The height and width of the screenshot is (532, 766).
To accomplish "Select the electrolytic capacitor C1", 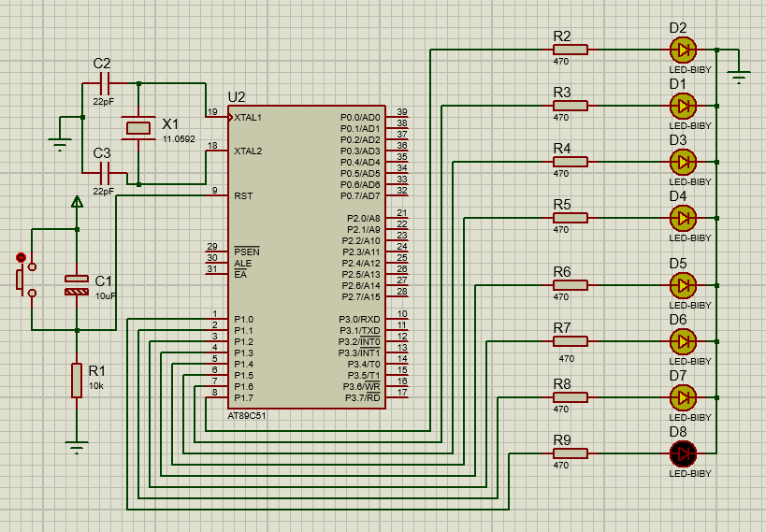I will [77, 285].
